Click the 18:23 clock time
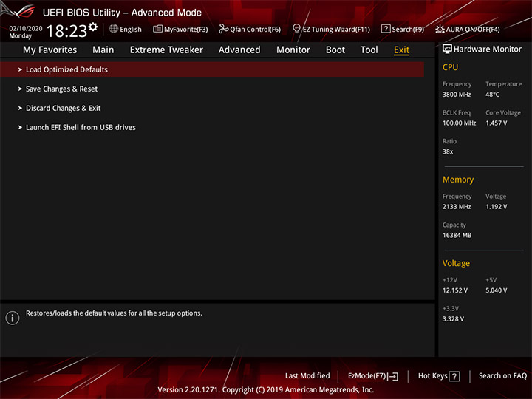 66,31
